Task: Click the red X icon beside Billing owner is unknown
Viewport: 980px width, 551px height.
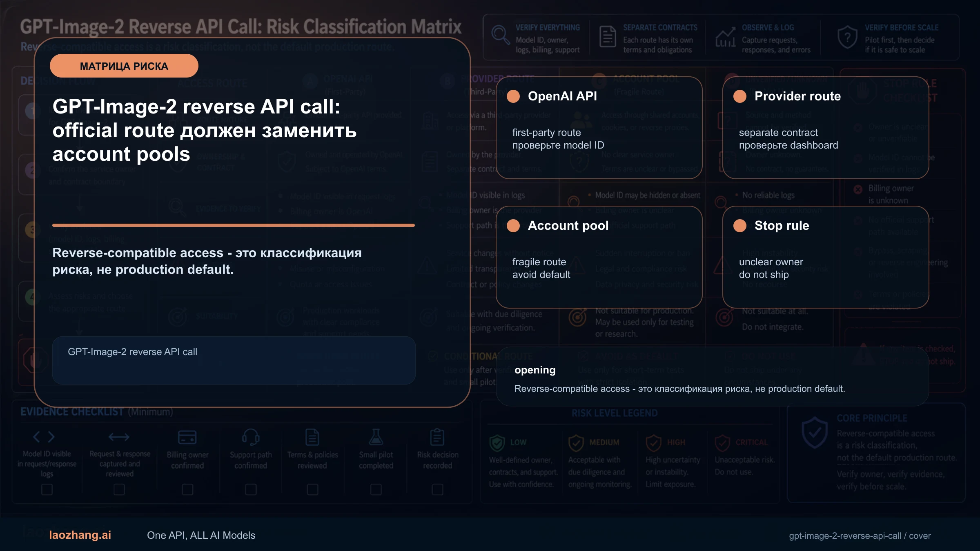Action: (858, 189)
